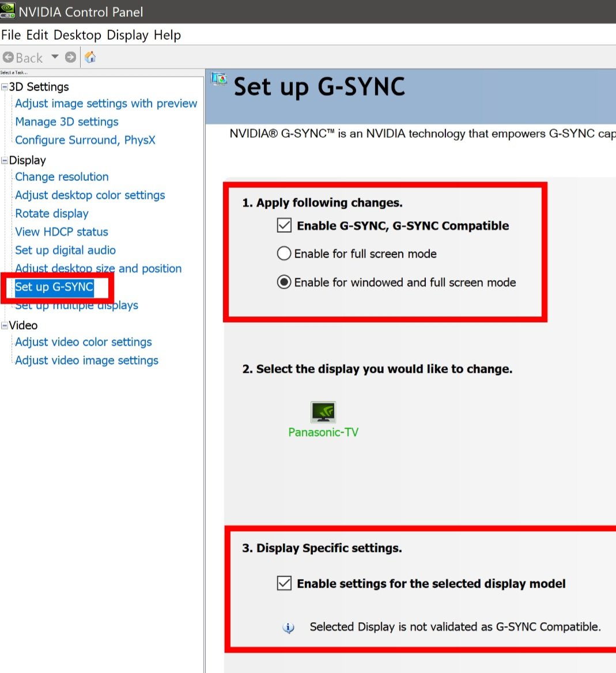Collapse the Display tree node

[x=4, y=161]
